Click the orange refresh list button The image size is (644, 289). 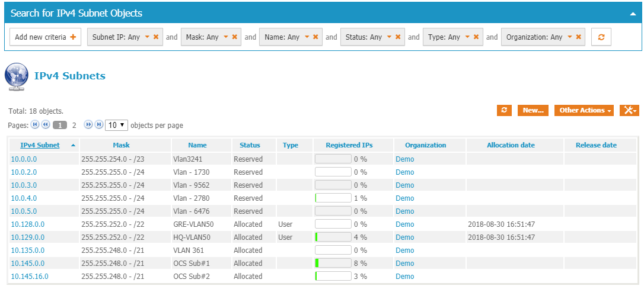(504, 110)
